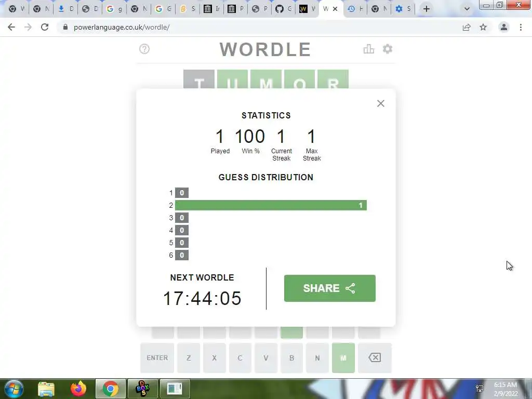
Task: Click the green SHARE button
Action: [x=330, y=288]
